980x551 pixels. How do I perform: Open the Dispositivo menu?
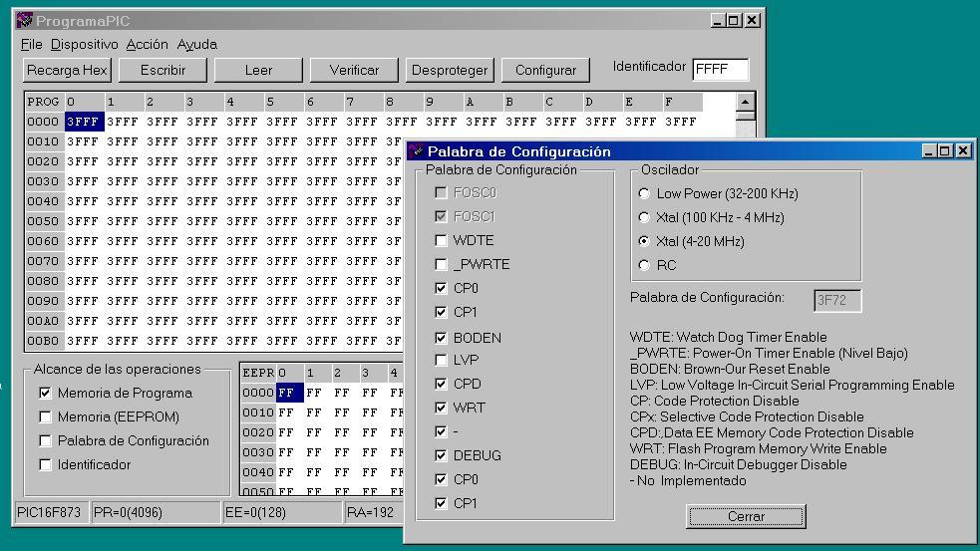click(x=85, y=44)
